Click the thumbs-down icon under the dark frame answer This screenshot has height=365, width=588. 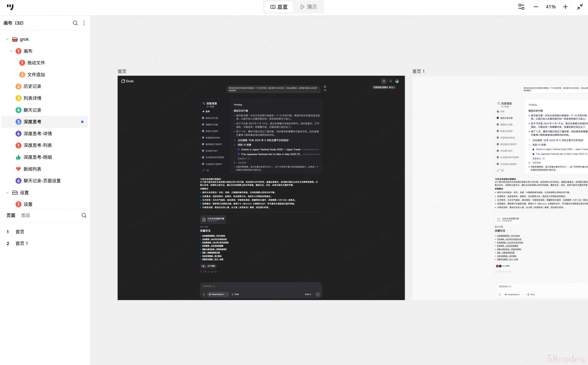pos(215,272)
